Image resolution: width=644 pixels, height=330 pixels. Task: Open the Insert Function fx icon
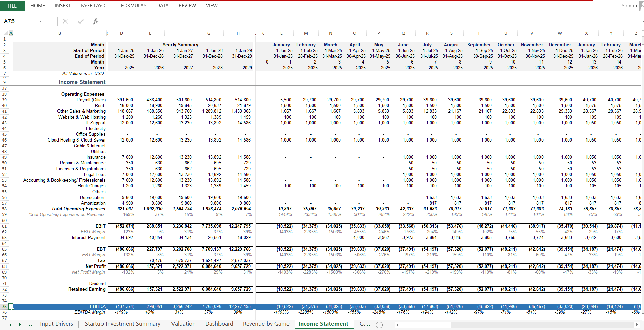coord(95,21)
